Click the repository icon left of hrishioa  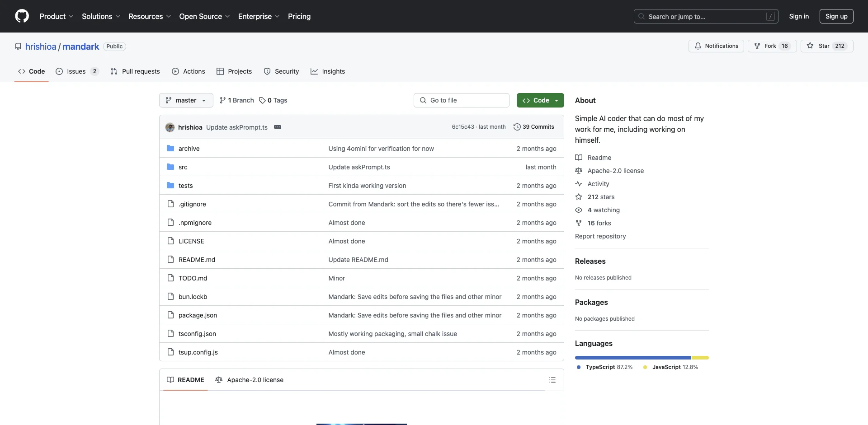click(18, 47)
